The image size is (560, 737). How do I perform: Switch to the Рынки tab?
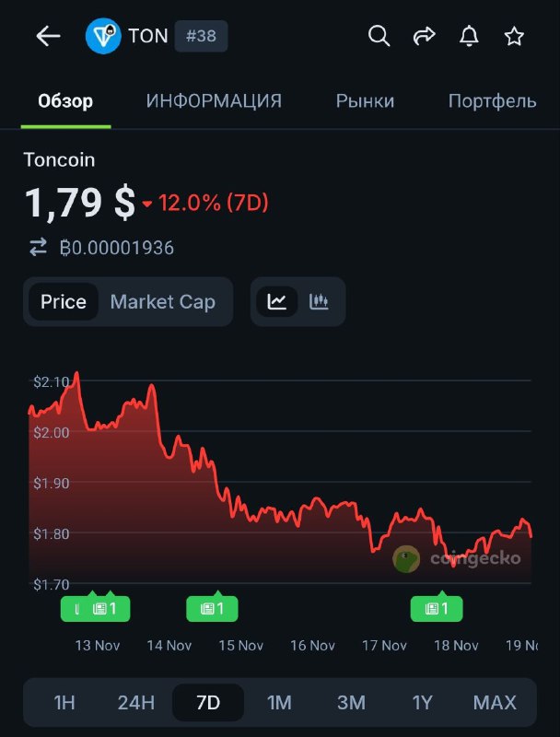coord(365,101)
